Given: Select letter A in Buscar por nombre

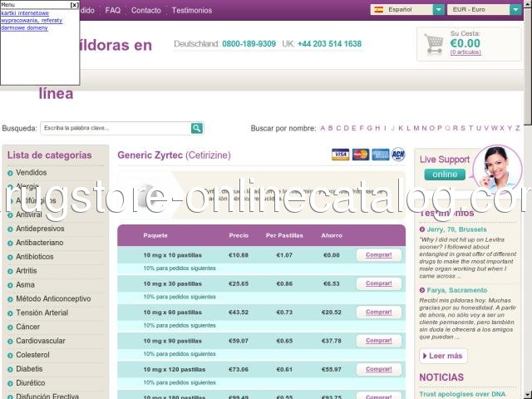Looking at the screenshot, I should coord(323,128).
